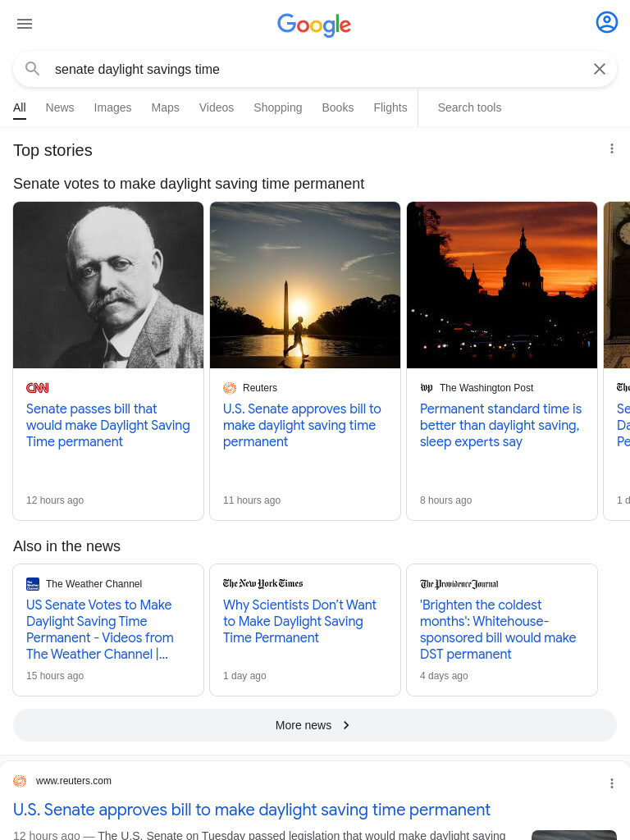The height and width of the screenshot is (840, 630).
Task: Click The Washington Post source name
Action: (486, 388)
